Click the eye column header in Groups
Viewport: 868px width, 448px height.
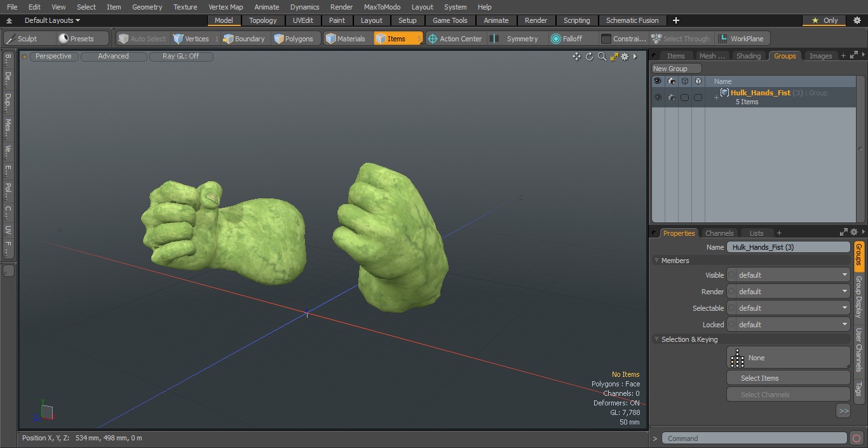pos(658,81)
